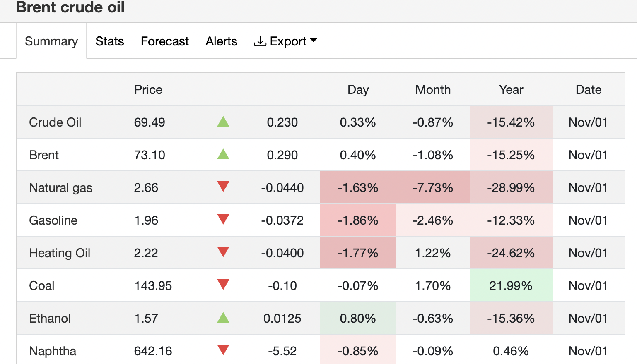Click Natural gas monthly change -7.73%
This screenshot has width=637, height=364.
(433, 188)
